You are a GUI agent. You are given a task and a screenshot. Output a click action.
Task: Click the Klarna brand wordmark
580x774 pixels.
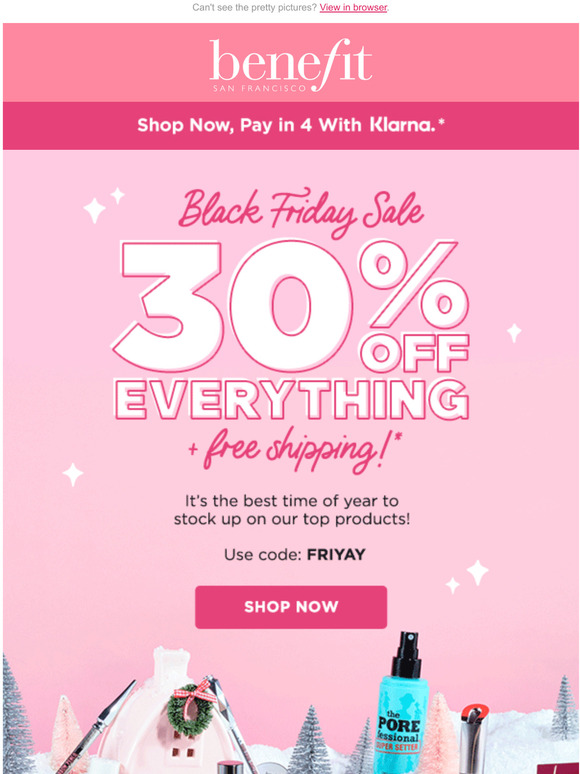point(403,125)
